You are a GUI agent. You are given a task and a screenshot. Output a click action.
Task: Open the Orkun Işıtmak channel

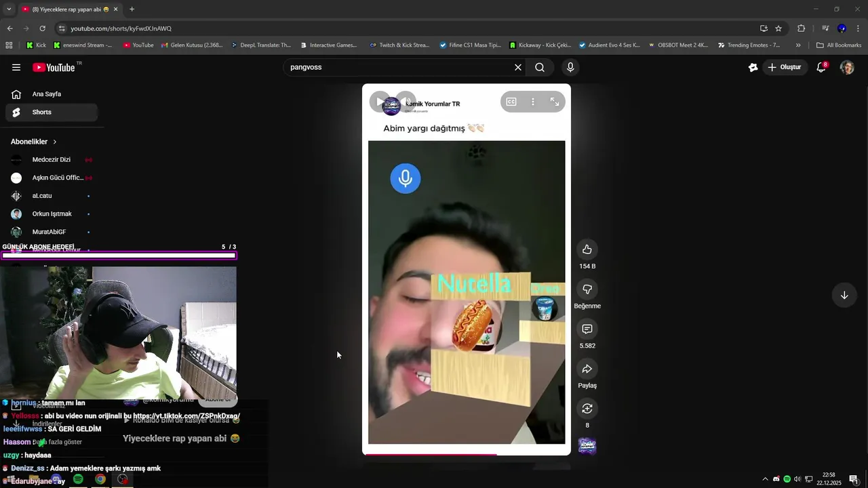coord(52,213)
